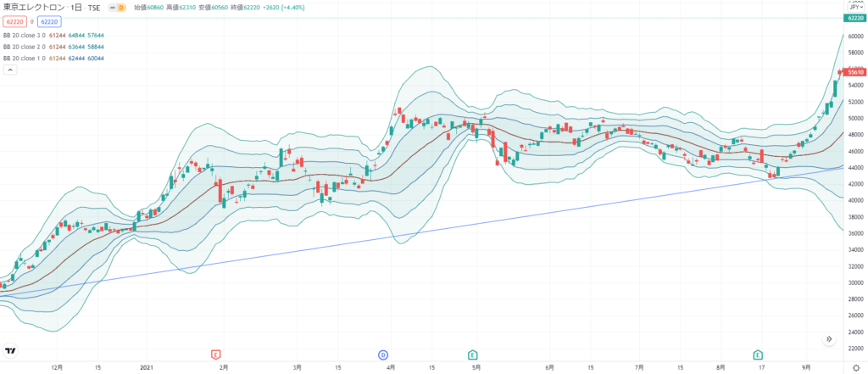Click the 40000 price axis label

(x=856, y=200)
